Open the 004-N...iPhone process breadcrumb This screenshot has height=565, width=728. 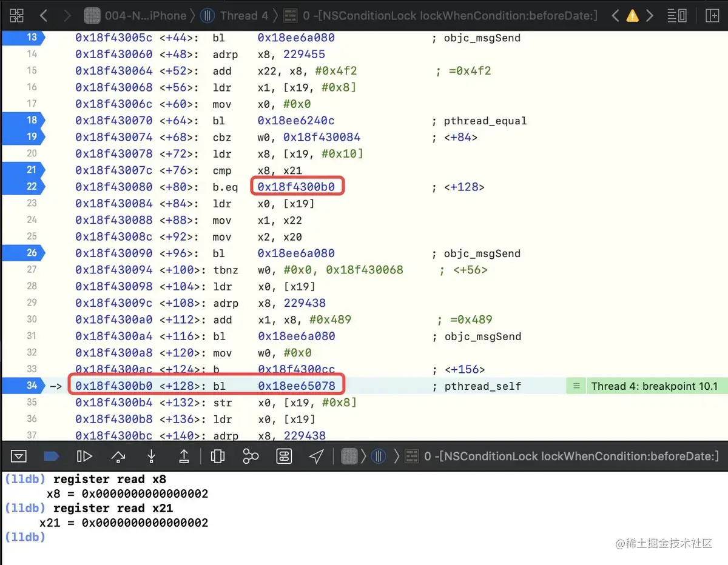[x=135, y=16]
